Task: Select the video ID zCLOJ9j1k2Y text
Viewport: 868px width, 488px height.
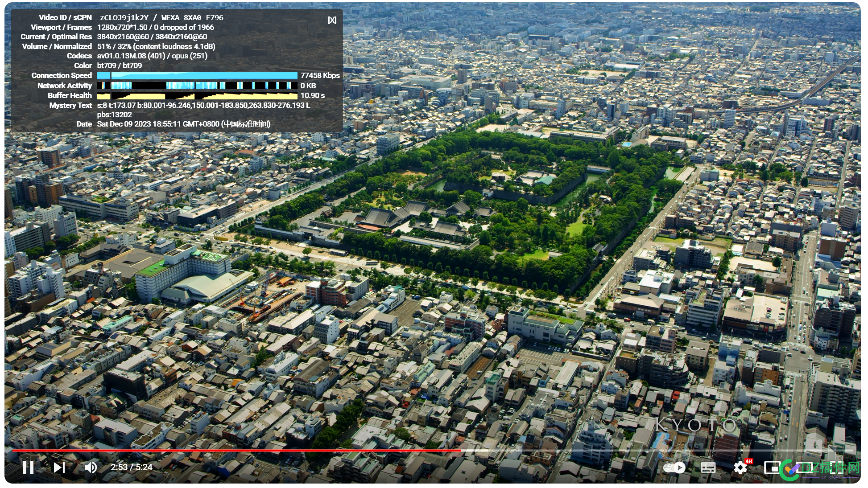Action: 124,17
